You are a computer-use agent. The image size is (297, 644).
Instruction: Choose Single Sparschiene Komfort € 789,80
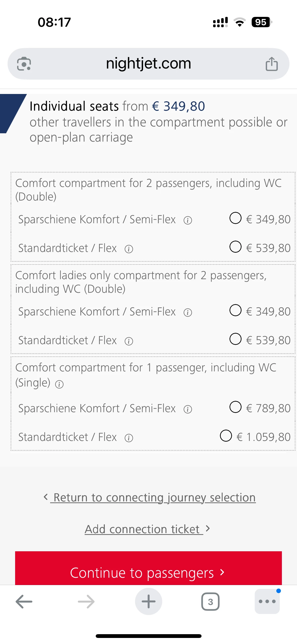(236, 407)
